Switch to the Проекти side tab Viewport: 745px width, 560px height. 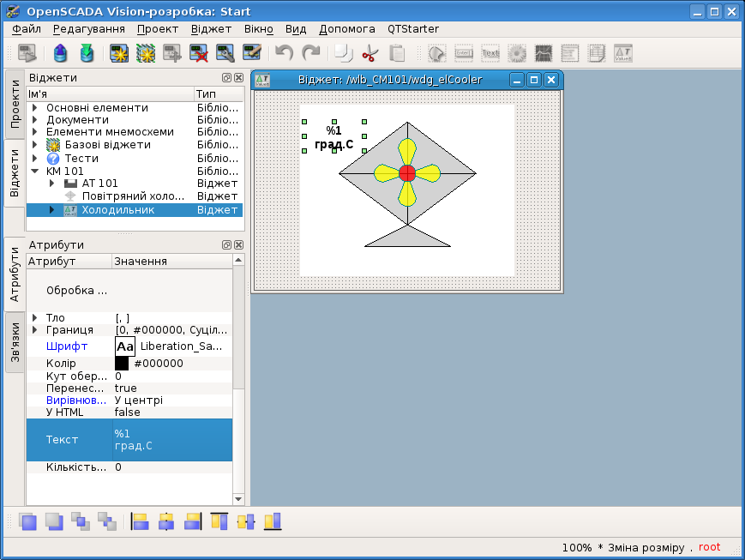[x=15, y=104]
